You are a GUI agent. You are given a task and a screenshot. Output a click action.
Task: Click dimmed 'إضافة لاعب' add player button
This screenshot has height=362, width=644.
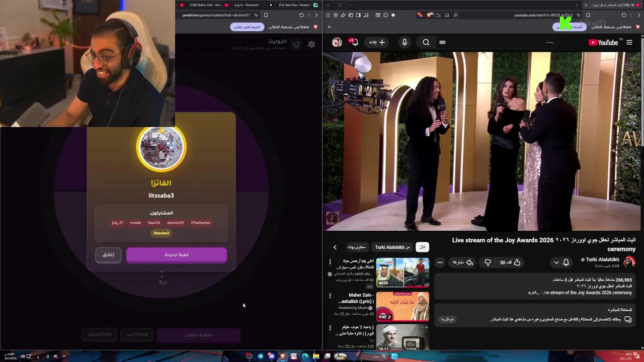click(x=137, y=334)
